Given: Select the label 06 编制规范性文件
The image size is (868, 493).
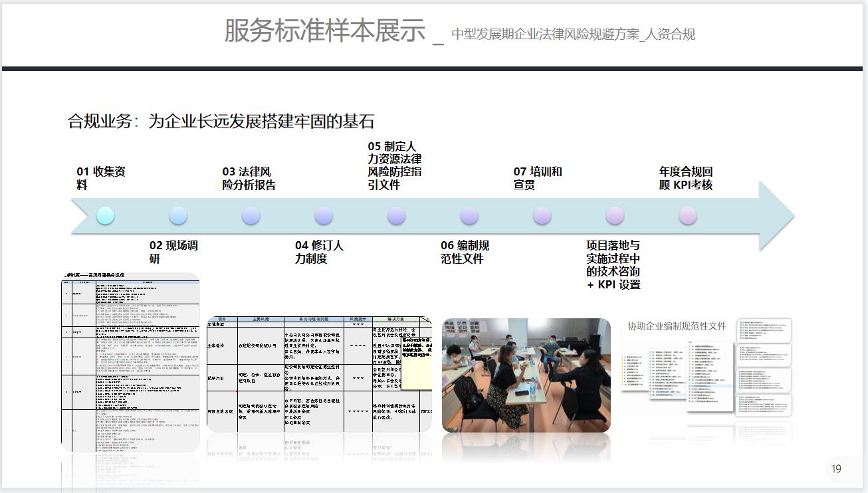Looking at the screenshot, I should [465, 252].
